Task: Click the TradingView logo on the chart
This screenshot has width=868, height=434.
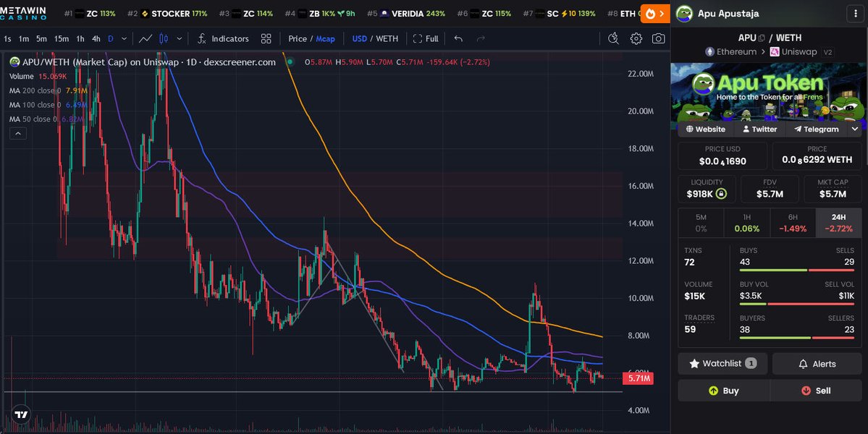Action: (21, 414)
